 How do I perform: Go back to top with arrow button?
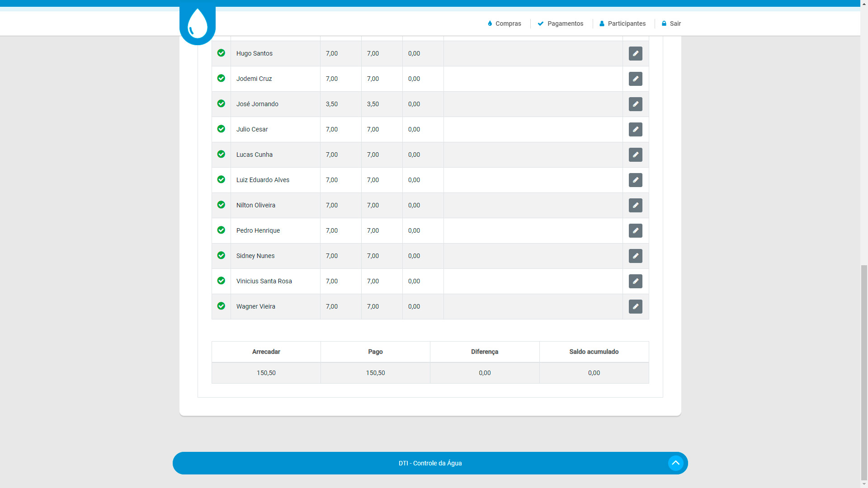(x=675, y=463)
